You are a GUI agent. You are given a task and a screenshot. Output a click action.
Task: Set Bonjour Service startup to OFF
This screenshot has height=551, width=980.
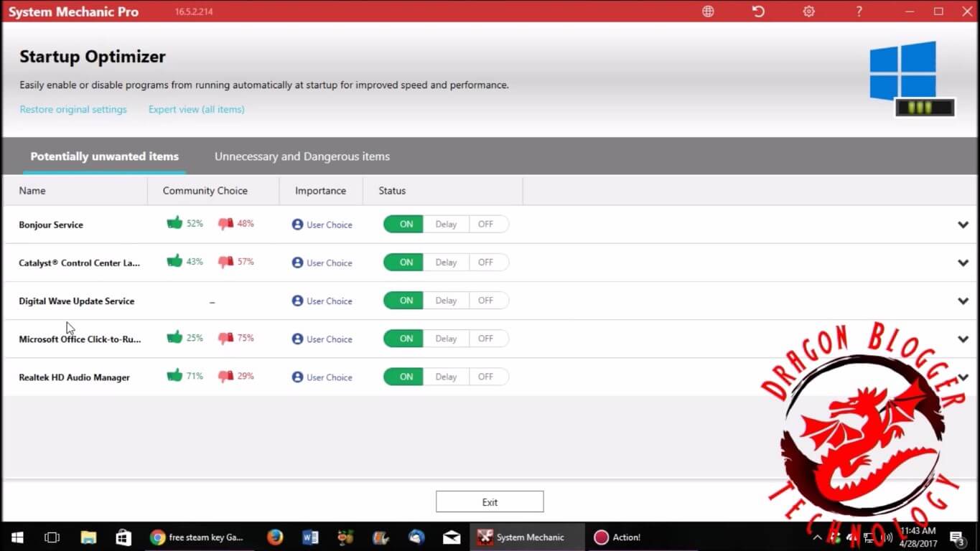[x=486, y=224]
